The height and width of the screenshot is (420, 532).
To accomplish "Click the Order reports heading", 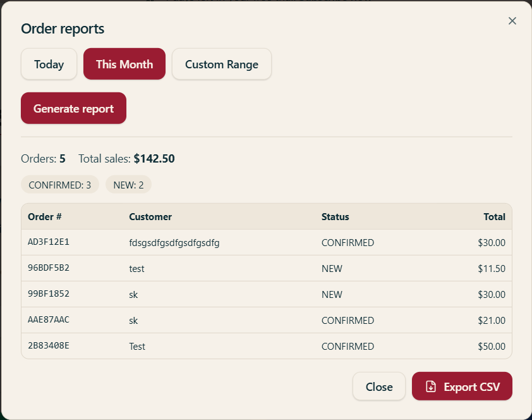I will pos(63,28).
